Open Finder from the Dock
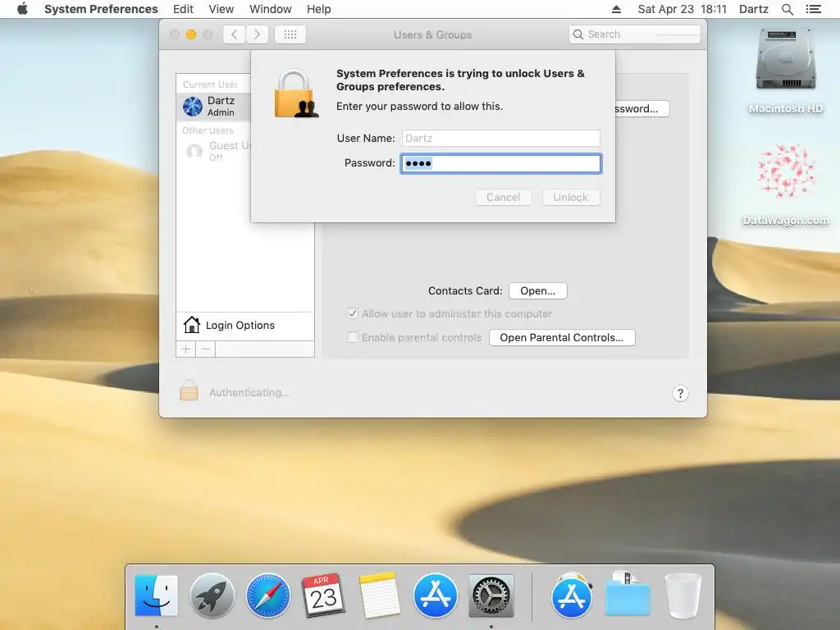Image resolution: width=840 pixels, height=630 pixels. [156, 596]
